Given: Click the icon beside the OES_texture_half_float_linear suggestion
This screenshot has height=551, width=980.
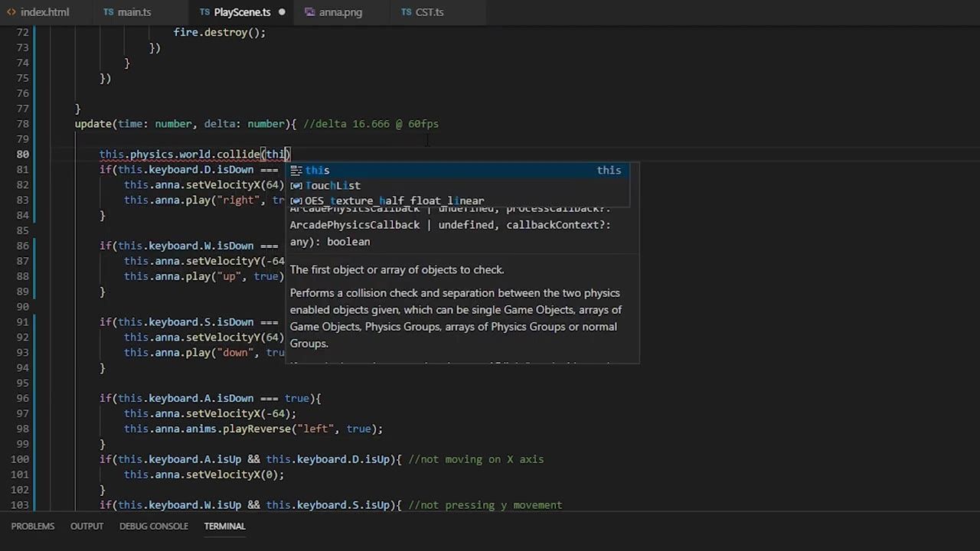Looking at the screenshot, I should point(296,201).
